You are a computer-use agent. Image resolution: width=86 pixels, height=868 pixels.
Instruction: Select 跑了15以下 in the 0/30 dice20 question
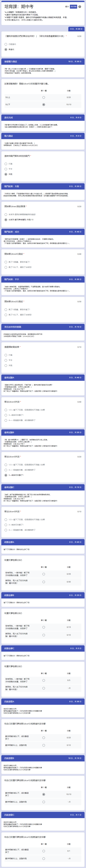[x=6, y=315]
